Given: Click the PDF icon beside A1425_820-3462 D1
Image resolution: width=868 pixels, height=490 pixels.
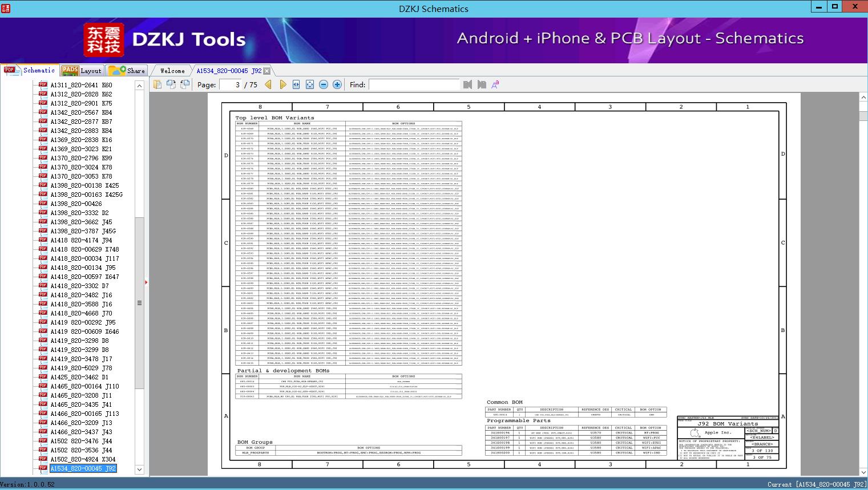Looking at the screenshot, I should point(43,377).
